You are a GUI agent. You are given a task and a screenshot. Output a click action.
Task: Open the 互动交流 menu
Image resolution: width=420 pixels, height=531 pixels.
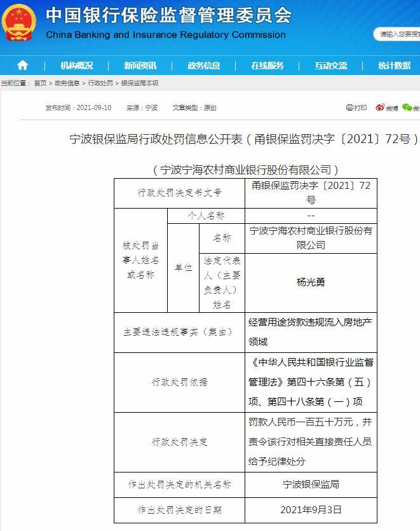click(x=331, y=66)
